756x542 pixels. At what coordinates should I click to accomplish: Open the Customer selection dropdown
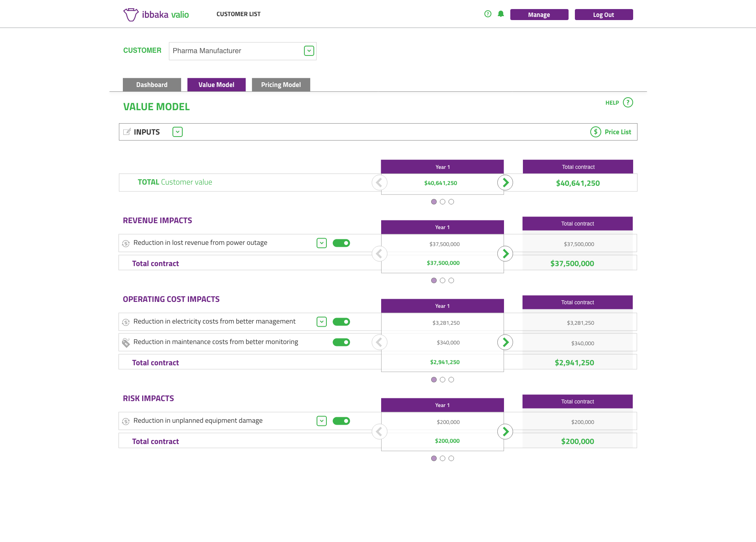[309, 51]
